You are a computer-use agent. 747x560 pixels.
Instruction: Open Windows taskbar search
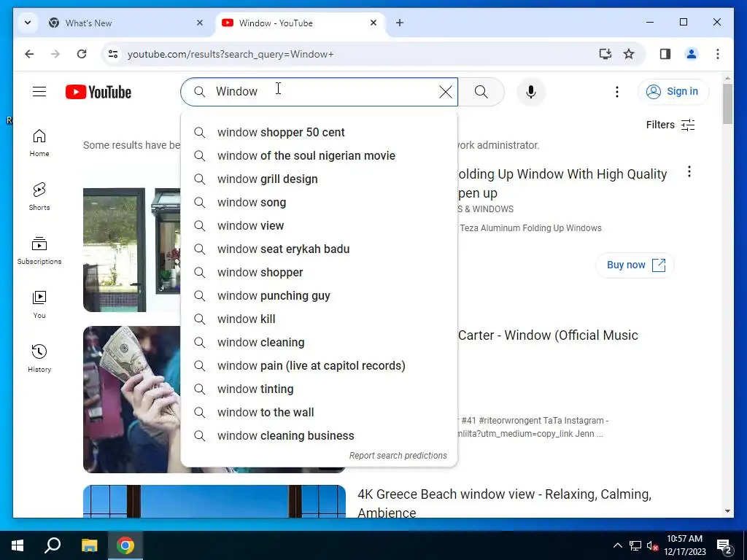click(x=53, y=545)
